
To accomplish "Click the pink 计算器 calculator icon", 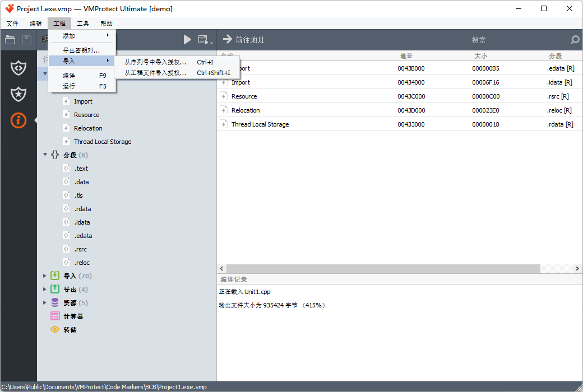I will pyautogui.click(x=55, y=316).
